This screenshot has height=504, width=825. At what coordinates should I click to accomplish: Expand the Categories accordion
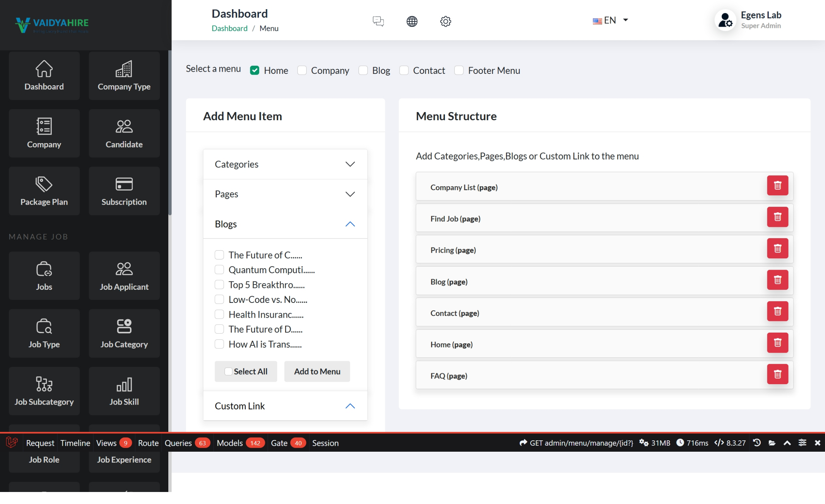click(285, 164)
